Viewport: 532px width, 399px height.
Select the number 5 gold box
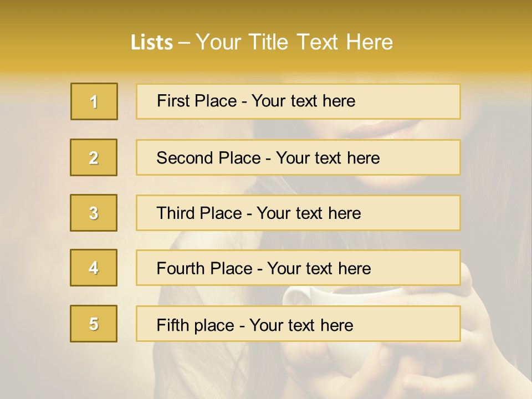(94, 324)
